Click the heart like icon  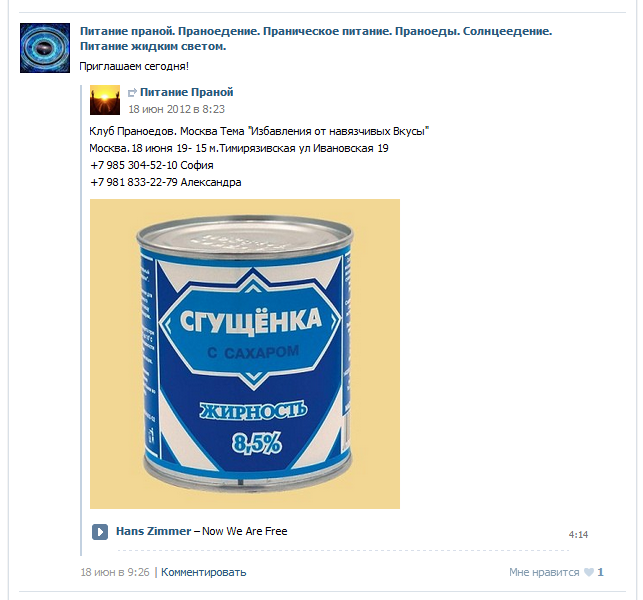tap(588, 572)
